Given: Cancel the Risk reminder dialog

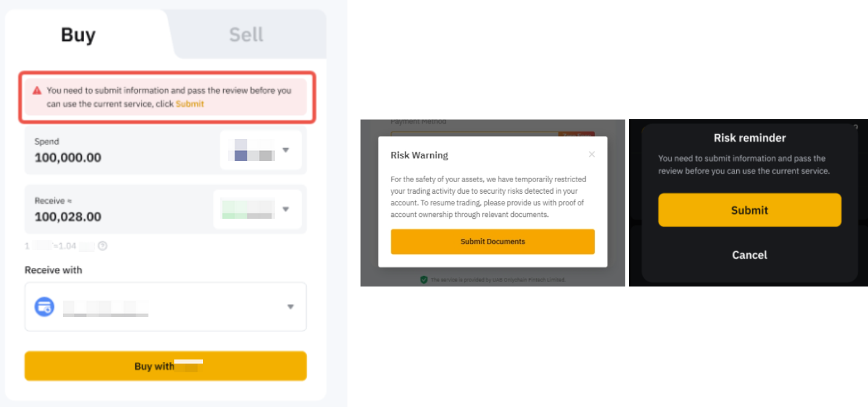Looking at the screenshot, I should [x=749, y=255].
